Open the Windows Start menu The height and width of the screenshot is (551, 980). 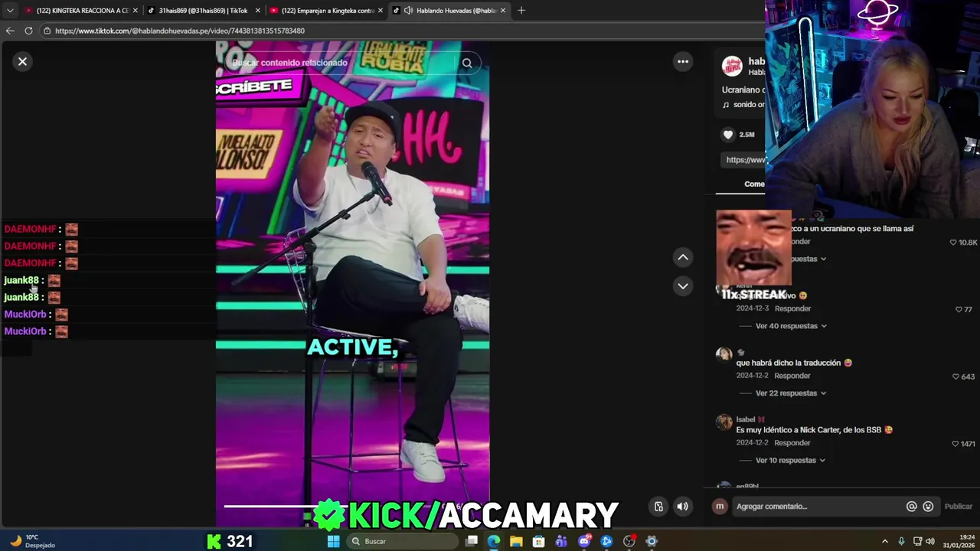[333, 541]
